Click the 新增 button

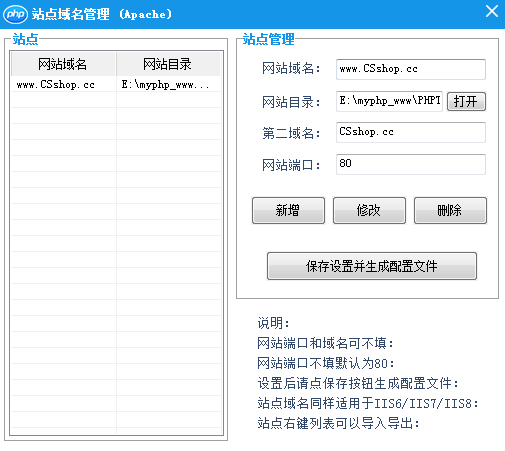pos(288,210)
